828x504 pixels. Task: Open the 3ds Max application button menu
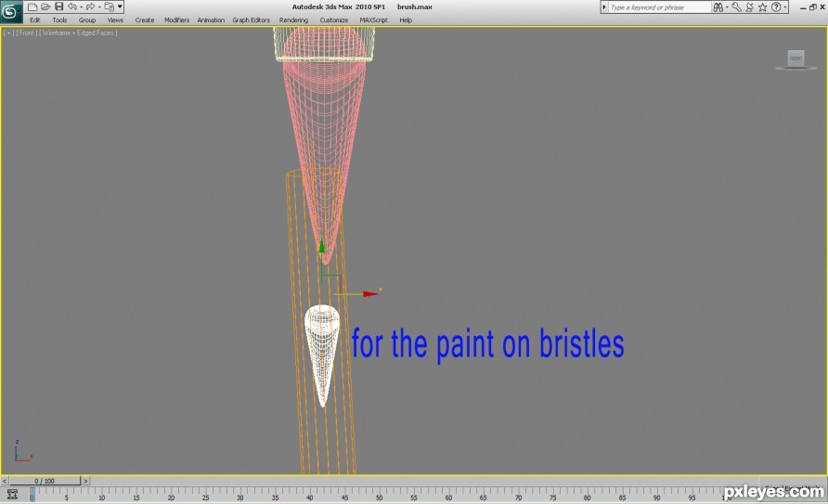pyautogui.click(x=10, y=11)
